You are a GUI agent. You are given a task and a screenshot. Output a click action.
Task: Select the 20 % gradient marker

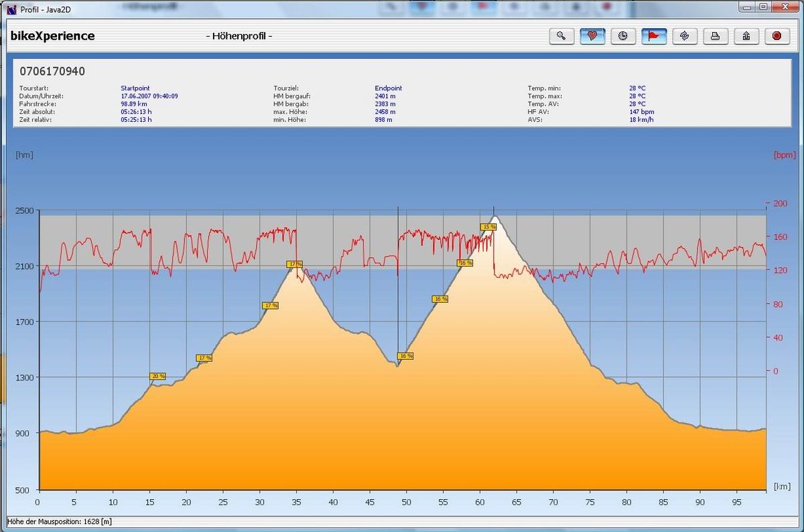click(157, 377)
